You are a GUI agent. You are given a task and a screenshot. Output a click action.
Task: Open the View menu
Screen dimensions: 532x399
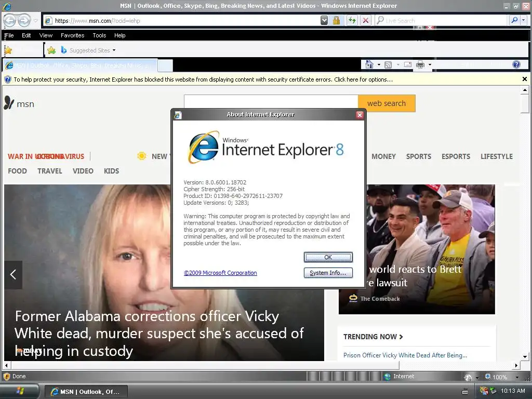click(x=46, y=35)
